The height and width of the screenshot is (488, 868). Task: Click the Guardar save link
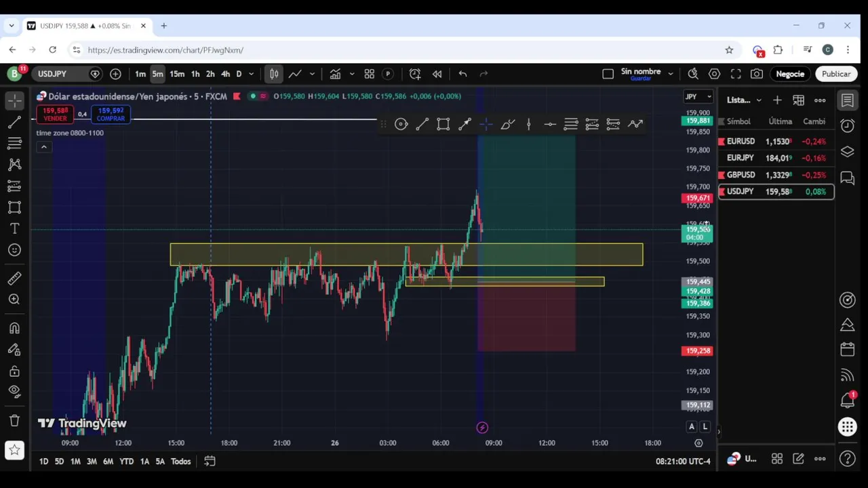tap(641, 79)
